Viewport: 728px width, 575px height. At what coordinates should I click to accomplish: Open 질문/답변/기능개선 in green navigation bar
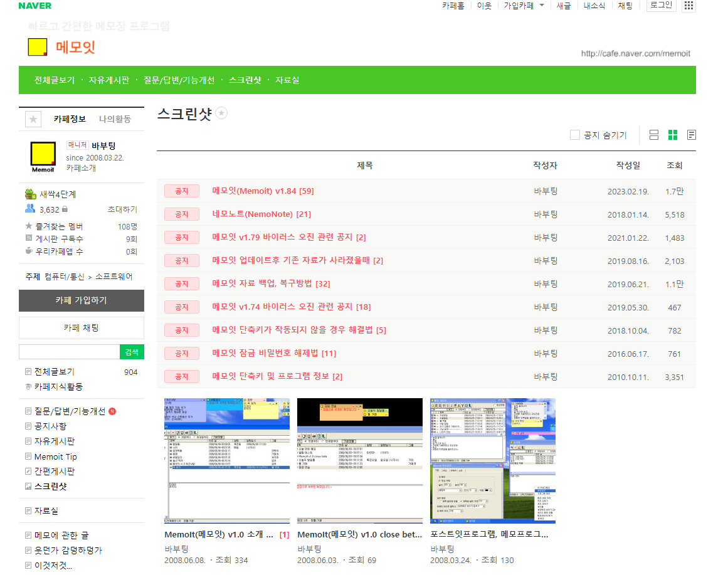click(x=179, y=80)
